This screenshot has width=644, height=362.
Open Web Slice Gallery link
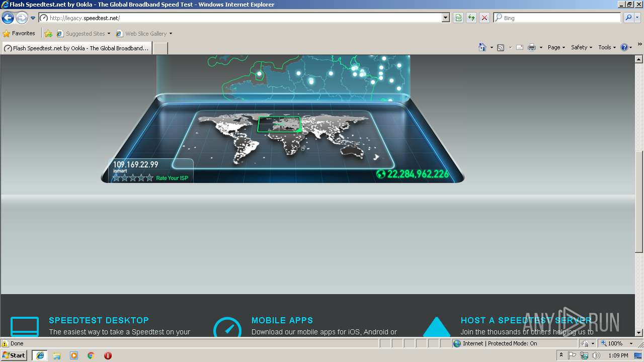(x=141, y=34)
